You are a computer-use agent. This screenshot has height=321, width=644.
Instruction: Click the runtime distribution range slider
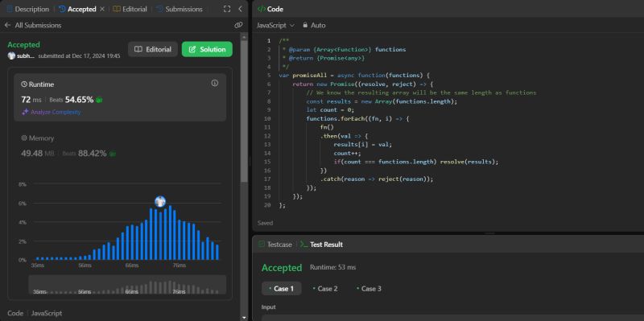coord(127,285)
